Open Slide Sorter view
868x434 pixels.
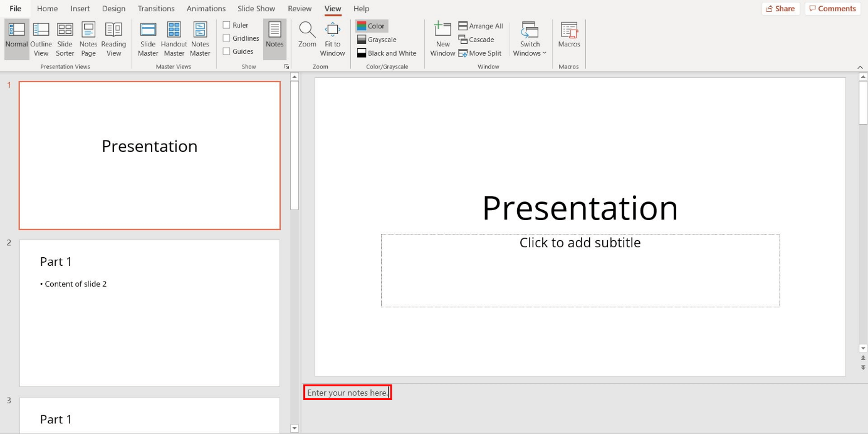tap(65, 38)
